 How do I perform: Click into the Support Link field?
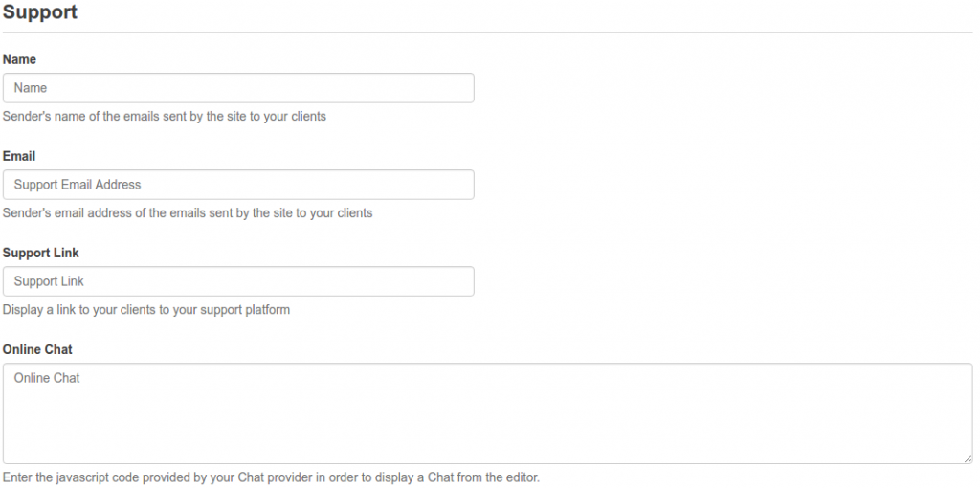(x=238, y=281)
